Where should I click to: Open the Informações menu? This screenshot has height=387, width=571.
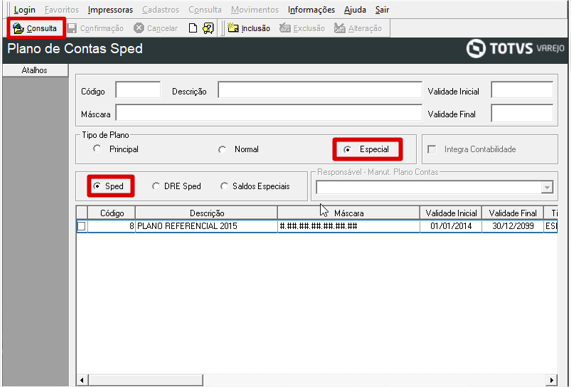(x=311, y=10)
